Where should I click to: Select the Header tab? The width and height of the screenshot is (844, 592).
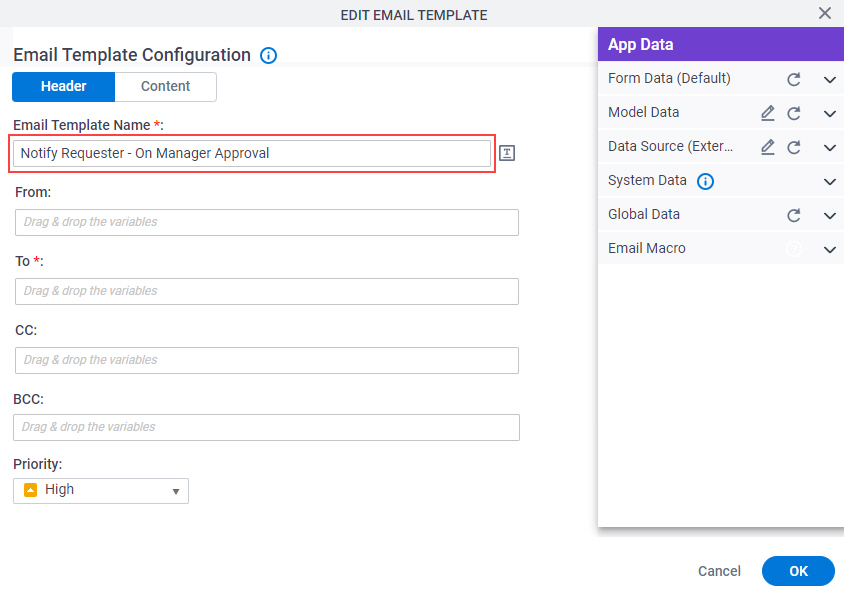[64, 87]
